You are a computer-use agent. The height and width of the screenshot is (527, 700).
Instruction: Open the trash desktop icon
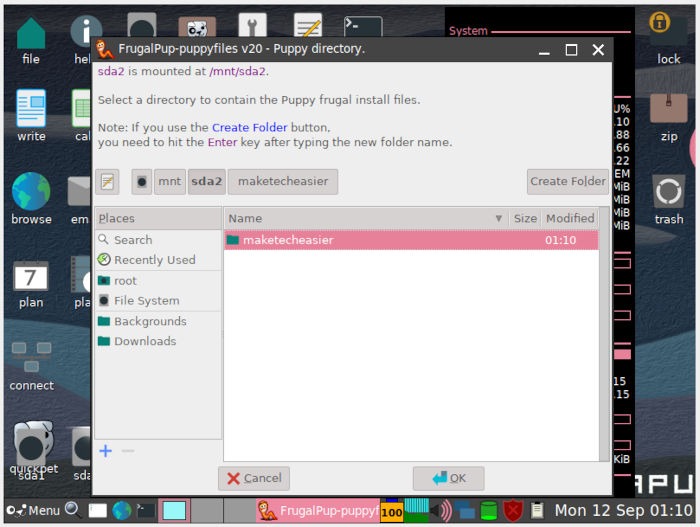coord(668,200)
